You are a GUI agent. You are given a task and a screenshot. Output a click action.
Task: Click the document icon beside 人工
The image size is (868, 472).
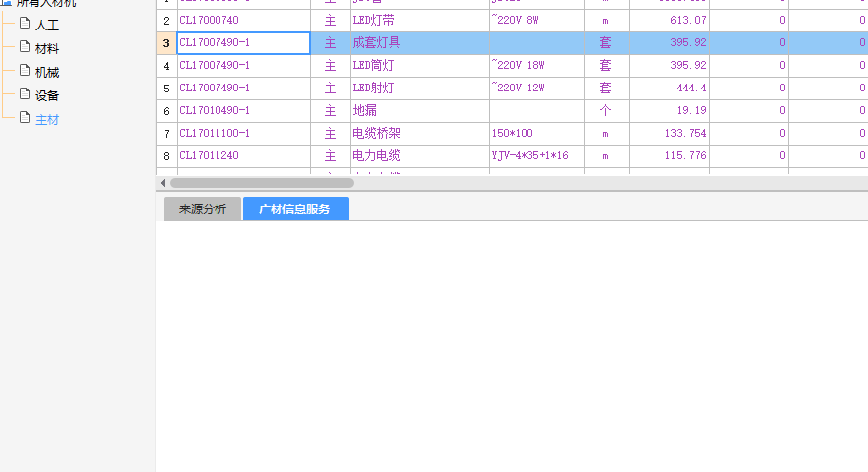point(25,24)
